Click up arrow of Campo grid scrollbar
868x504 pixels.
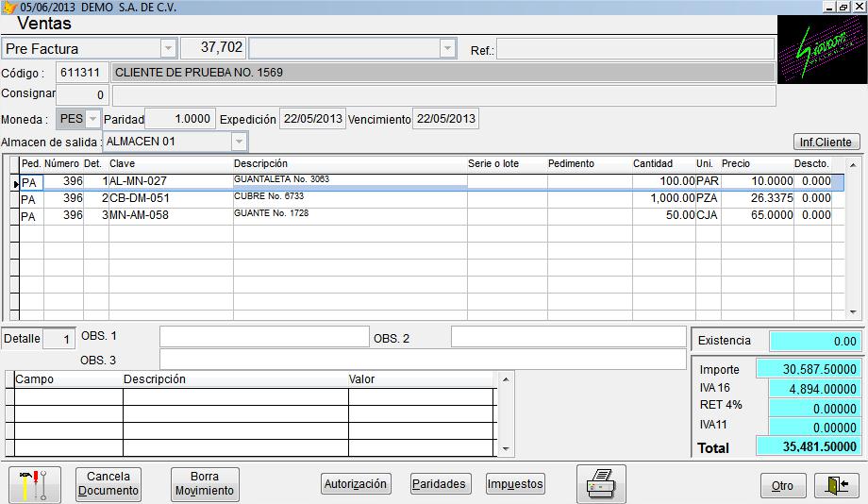(506, 379)
